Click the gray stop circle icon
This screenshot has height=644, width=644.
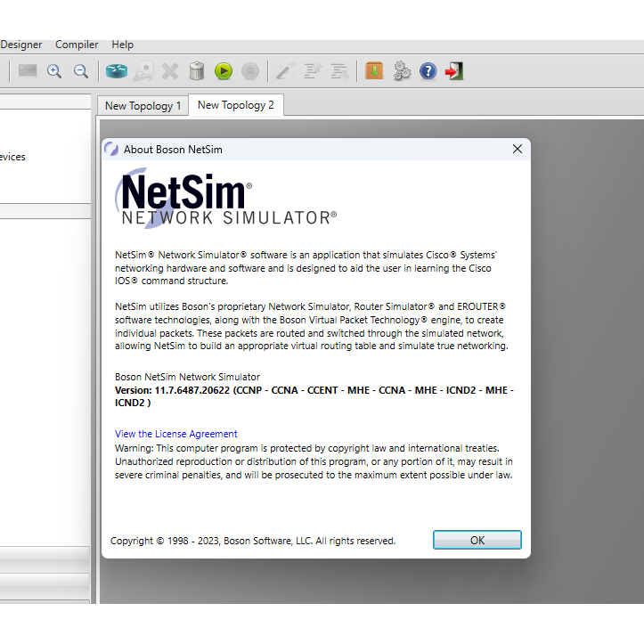coord(250,71)
